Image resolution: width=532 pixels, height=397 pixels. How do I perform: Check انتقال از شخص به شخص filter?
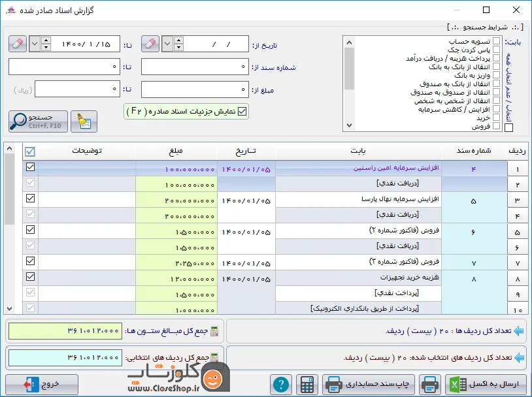tap(496, 101)
